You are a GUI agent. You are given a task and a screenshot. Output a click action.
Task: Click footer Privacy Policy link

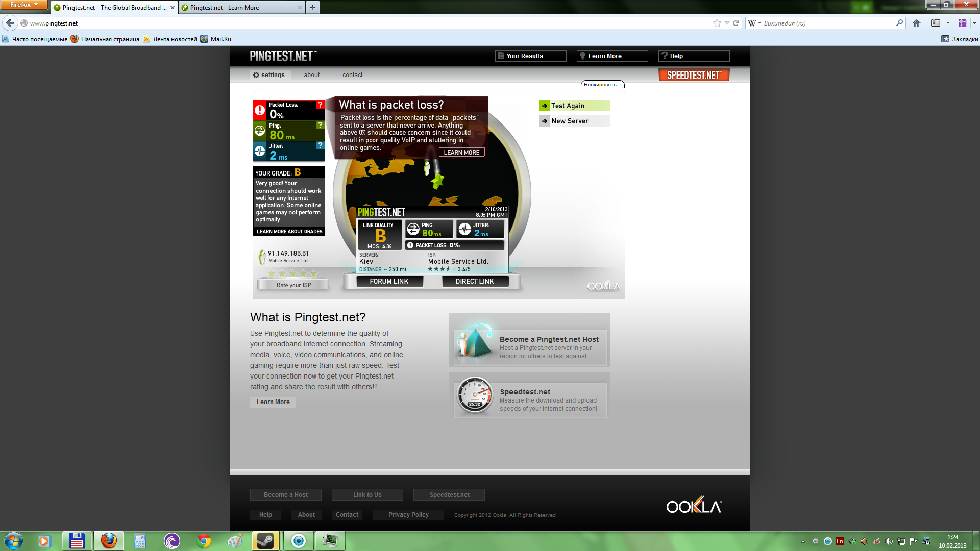coord(408,515)
